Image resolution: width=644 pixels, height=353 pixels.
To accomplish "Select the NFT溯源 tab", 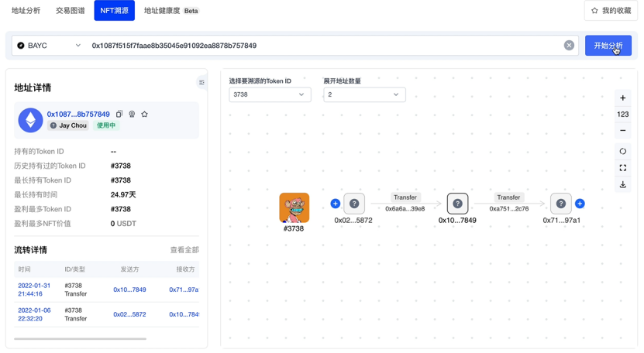I will (114, 11).
